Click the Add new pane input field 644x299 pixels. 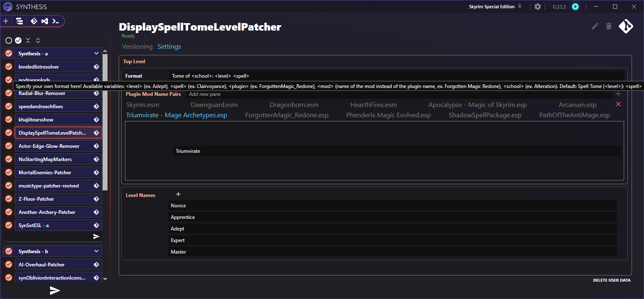tap(400, 94)
